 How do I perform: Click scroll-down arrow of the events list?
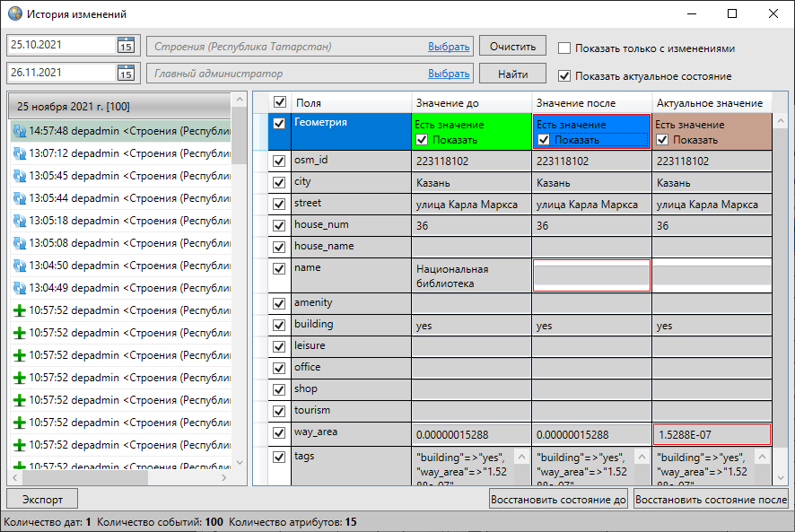point(240,462)
